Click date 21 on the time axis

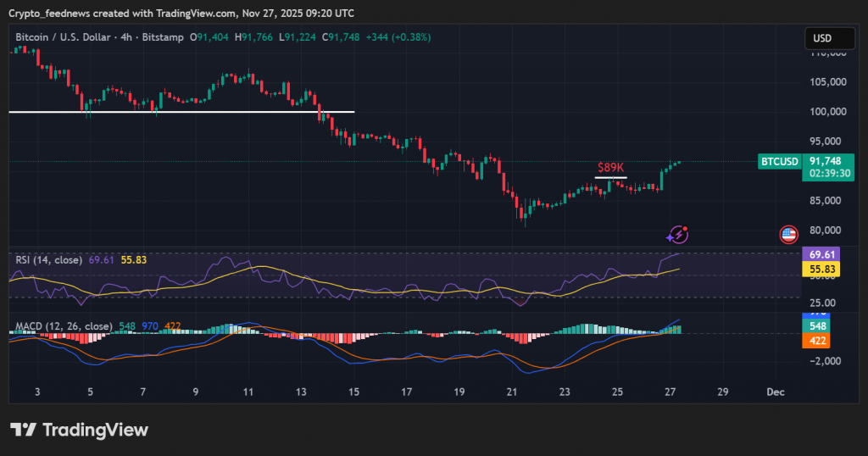[x=511, y=392]
